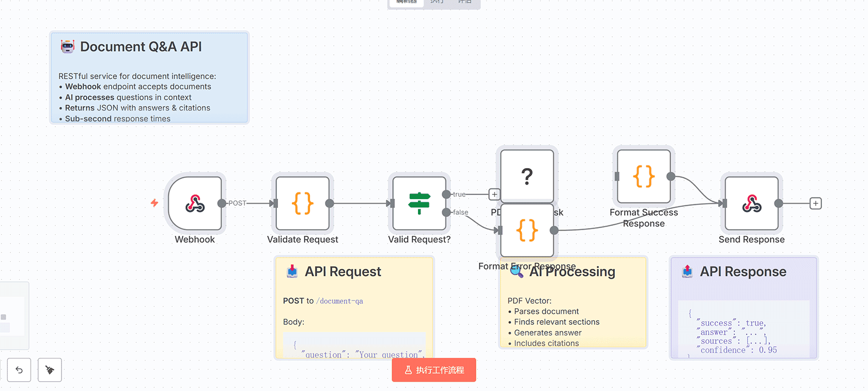The height and width of the screenshot is (391, 868).
Task: Click the lightning trigger icon beside Webhook
Action: pyautogui.click(x=154, y=203)
